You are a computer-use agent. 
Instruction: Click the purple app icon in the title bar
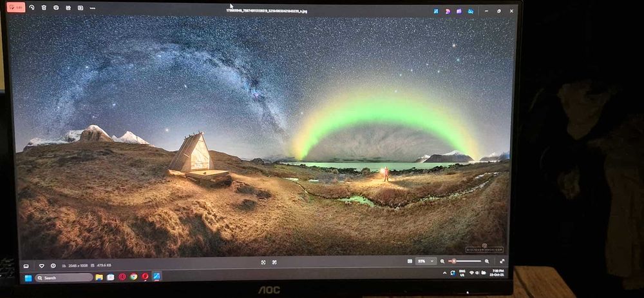click(x=459, y=11)
